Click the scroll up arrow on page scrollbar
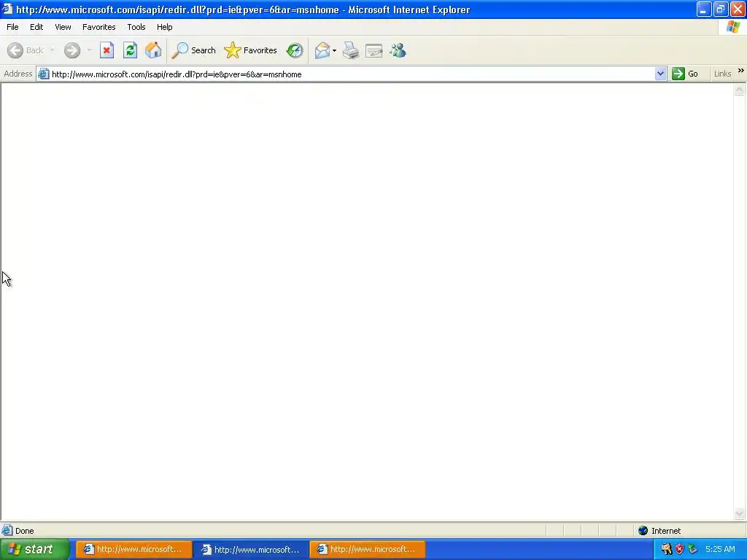 [x=740, y=90]
